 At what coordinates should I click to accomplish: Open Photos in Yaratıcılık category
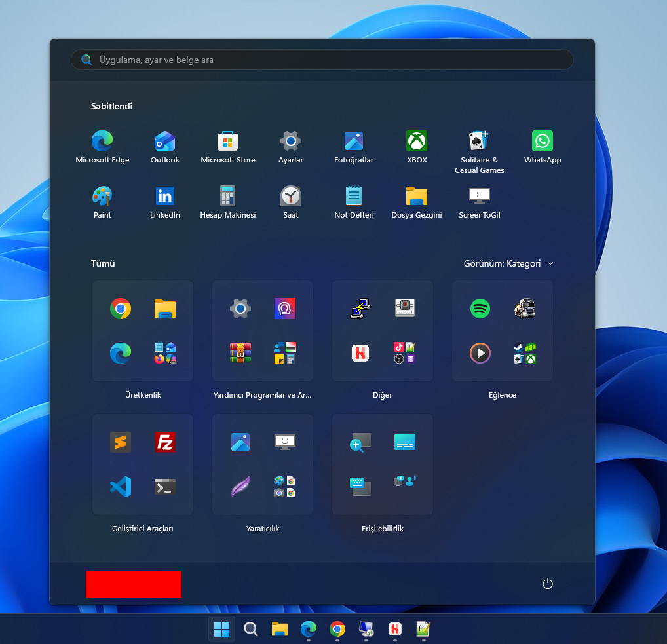240,442
